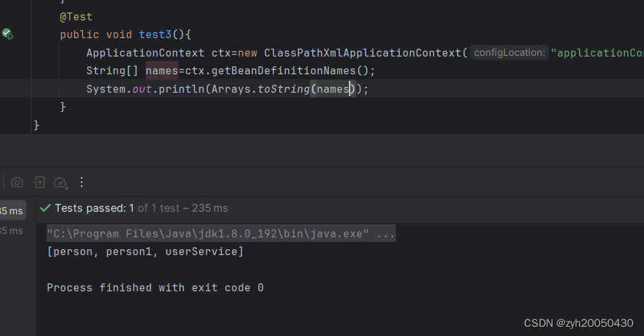Click the @Test annotation
The height and width of the screenshot is (336, 644).
(x=76, y=17)
